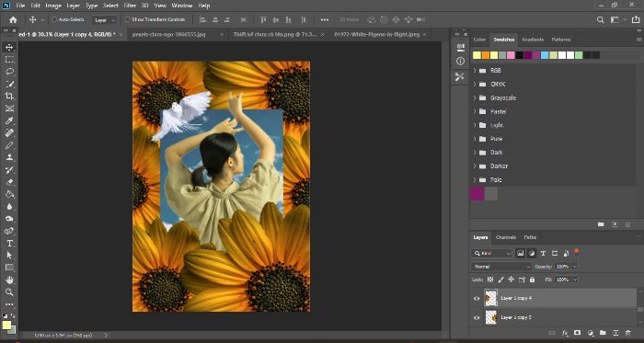Create a new layer
The height and width of the screenshot is (343, 644).
tap(615, 333)
